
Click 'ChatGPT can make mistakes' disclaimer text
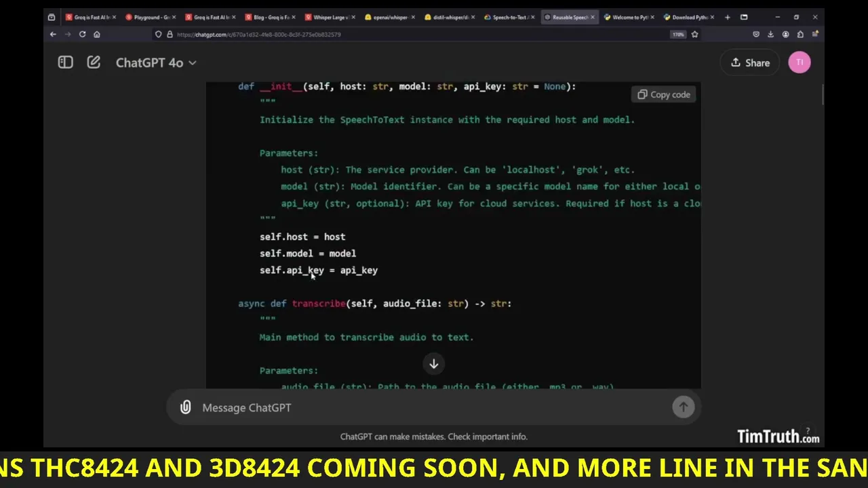point(433,436)
